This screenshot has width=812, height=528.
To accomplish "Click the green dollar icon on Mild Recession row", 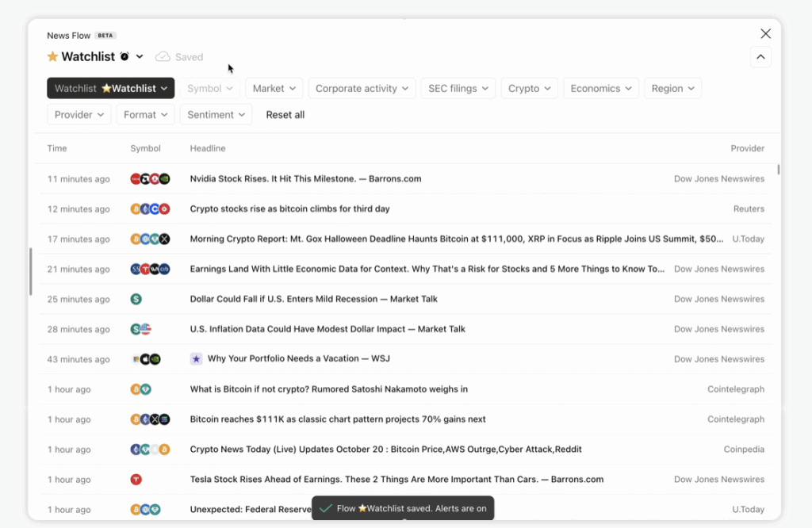I will pyautogui.click(x=136, y=300).
